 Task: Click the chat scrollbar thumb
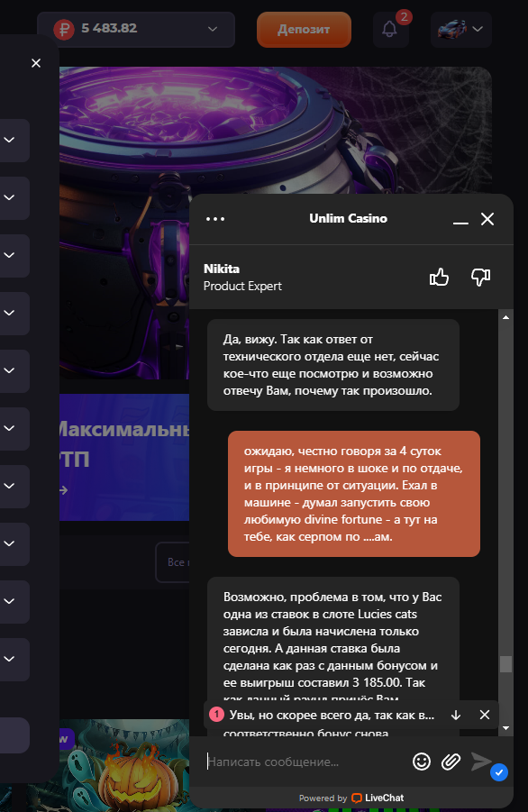(x=505, y=664)
